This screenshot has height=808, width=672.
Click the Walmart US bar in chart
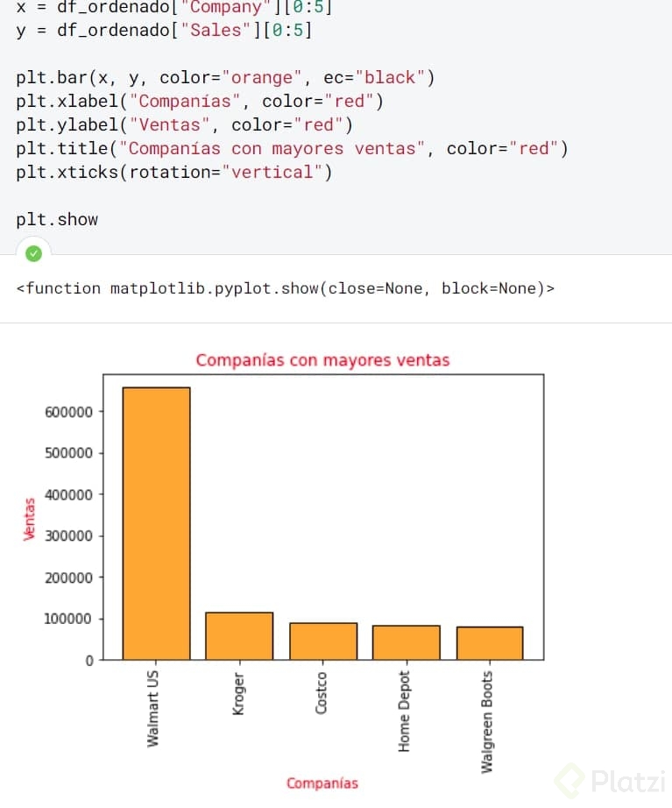(x=156, y=523)
